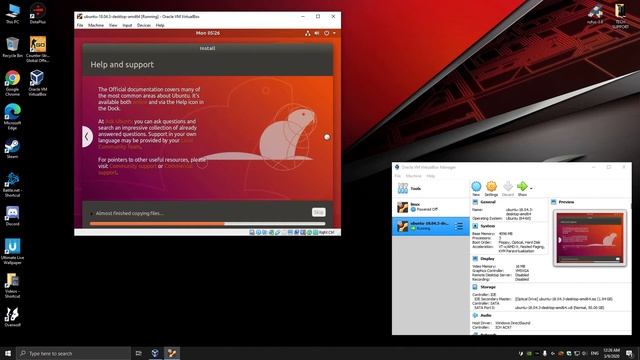The image size is (640, 360).
Task: Open Battle.net shortcut desktop icon
Action: [12, 184]
